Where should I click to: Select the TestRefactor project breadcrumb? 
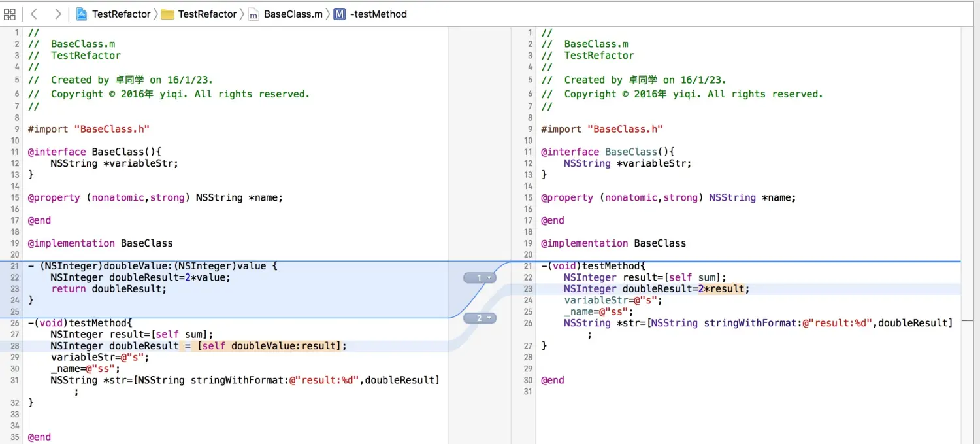coord(122,14)
